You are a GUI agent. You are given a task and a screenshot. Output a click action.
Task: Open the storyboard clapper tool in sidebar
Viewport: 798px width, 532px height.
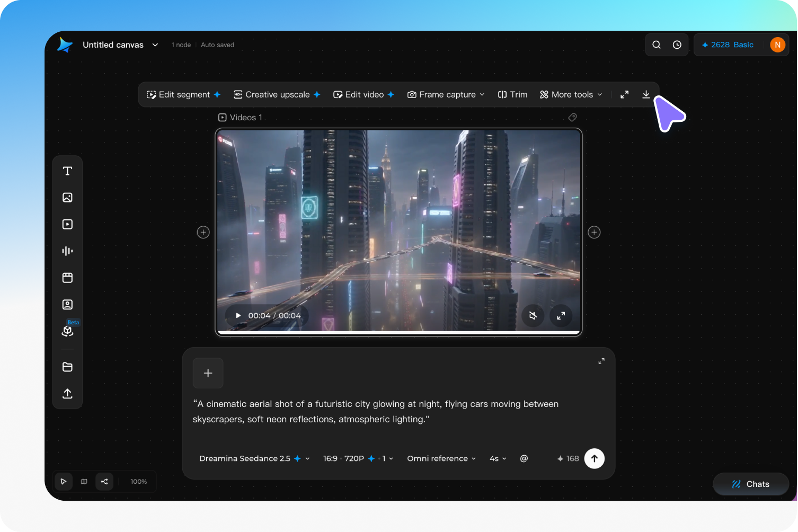click(x=67, y=278)
